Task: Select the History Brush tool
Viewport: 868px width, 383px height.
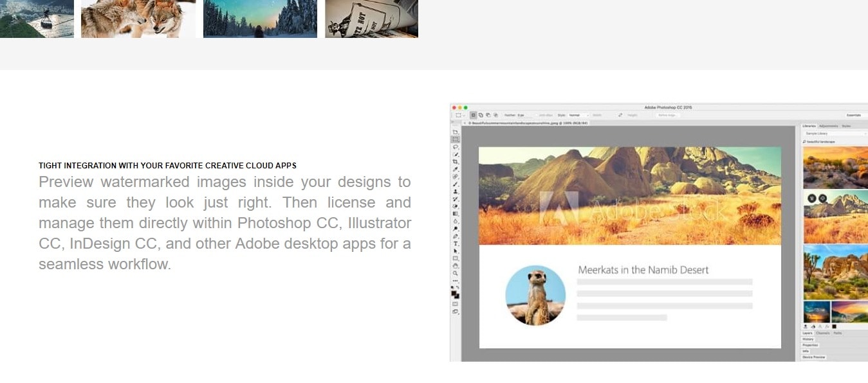Action: click(x=456, y=199)
